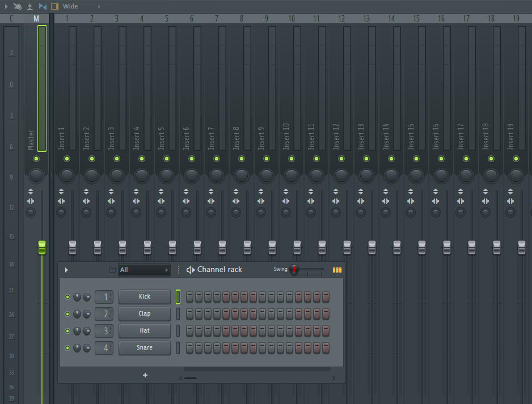
Task: Click the Insert 7 pan knob
Action: click(x=217, y=176)
